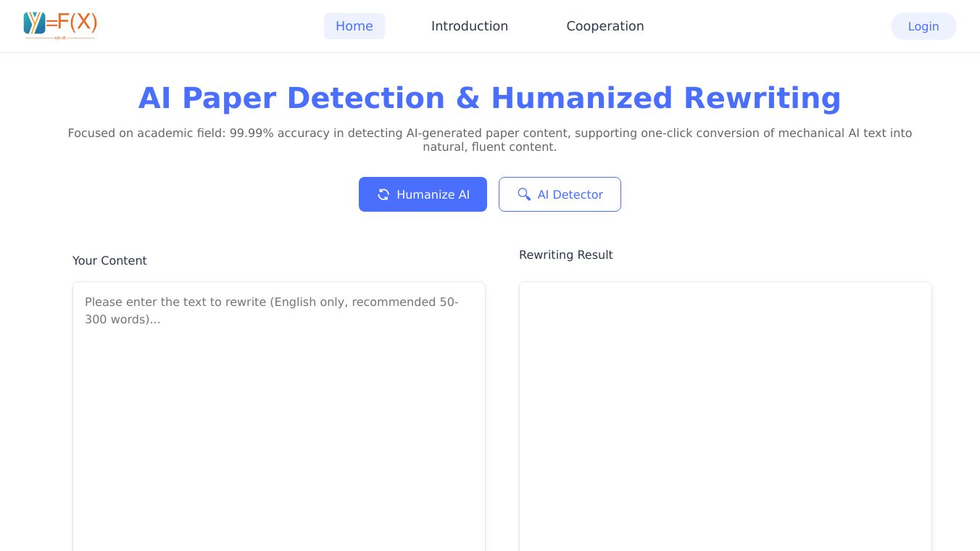Click the 'Rewriting Result' label
Screen dimensions: 980x551
pyautogui.click(x=566, y=254)
